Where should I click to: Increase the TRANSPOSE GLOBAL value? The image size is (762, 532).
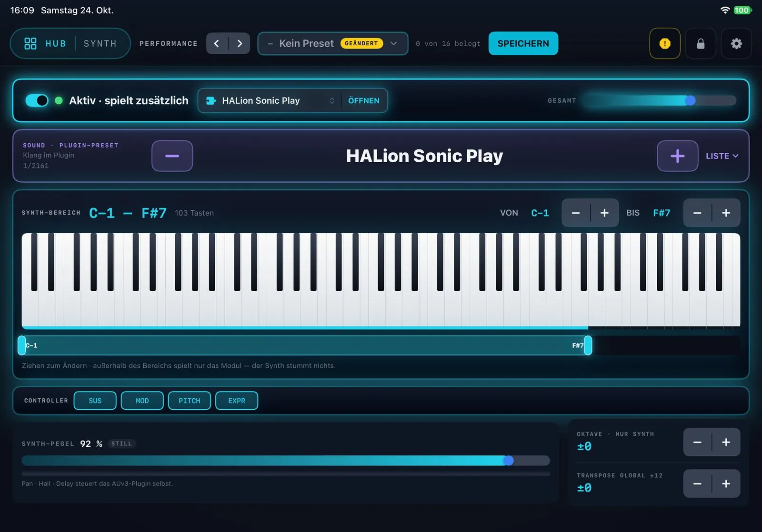[x=726, y=483]
